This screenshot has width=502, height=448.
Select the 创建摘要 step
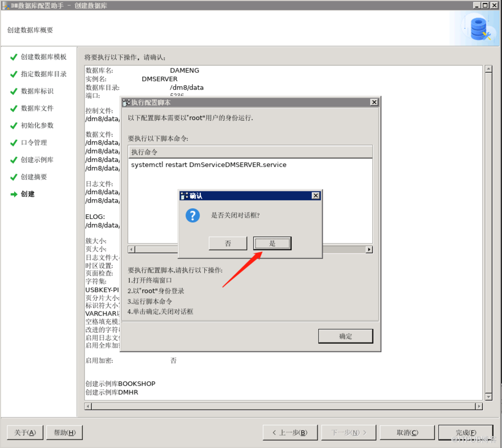[34, 177]
